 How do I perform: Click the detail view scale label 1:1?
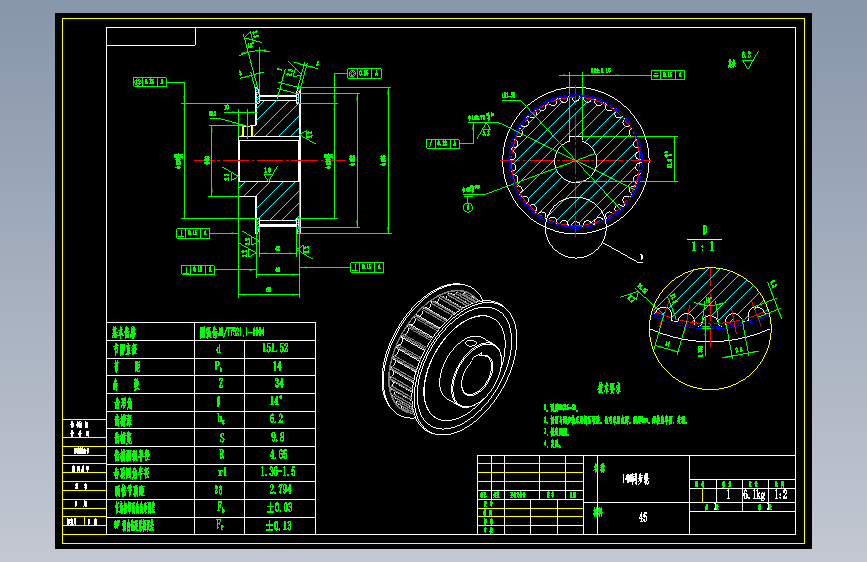coord(703,247)
